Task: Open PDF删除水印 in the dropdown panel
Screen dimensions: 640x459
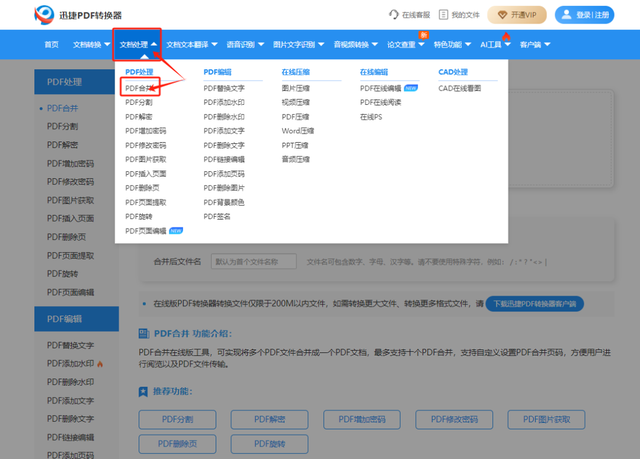Action: pyautogui.click(x=224, y=117)
